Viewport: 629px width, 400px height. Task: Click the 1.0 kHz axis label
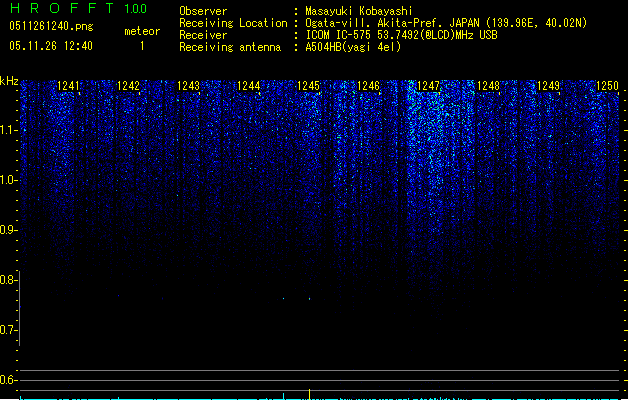tap(8, 180)
